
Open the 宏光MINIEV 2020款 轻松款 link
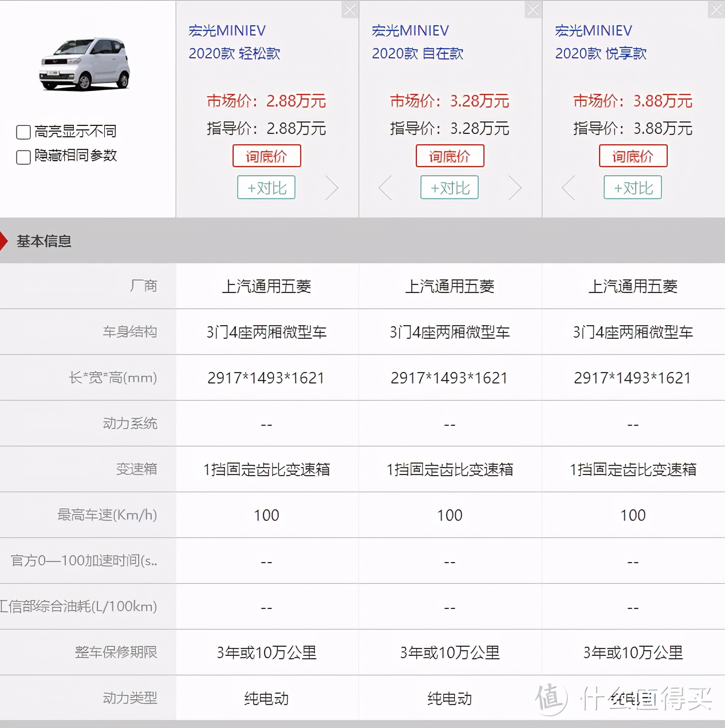[234, 42]
